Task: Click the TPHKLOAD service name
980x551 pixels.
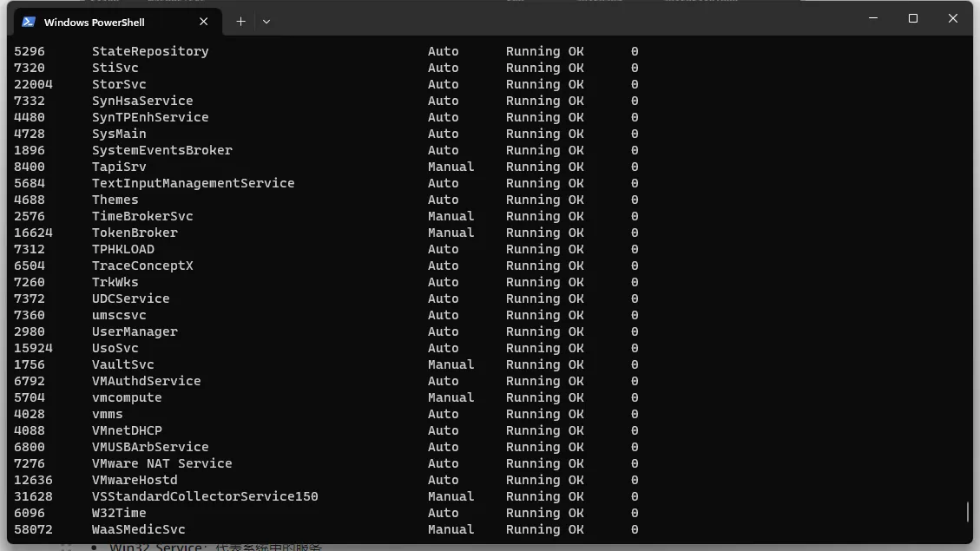Action: coord(123,249)
